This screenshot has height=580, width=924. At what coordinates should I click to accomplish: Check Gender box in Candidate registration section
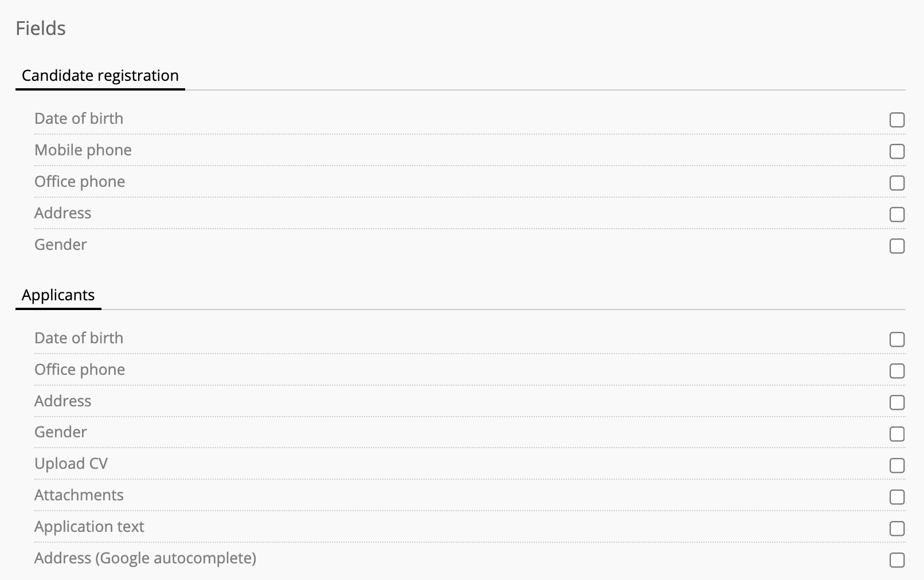(897, 246)
